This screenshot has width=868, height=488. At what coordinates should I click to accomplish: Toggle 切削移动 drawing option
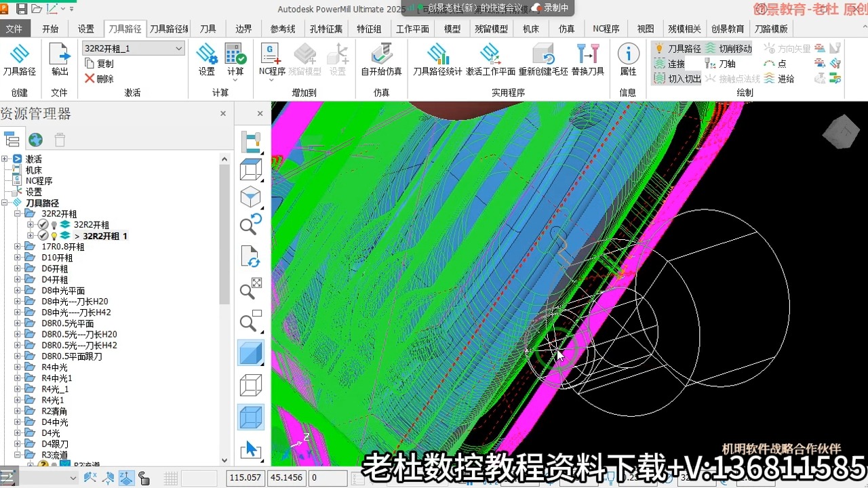pos(728,48)
